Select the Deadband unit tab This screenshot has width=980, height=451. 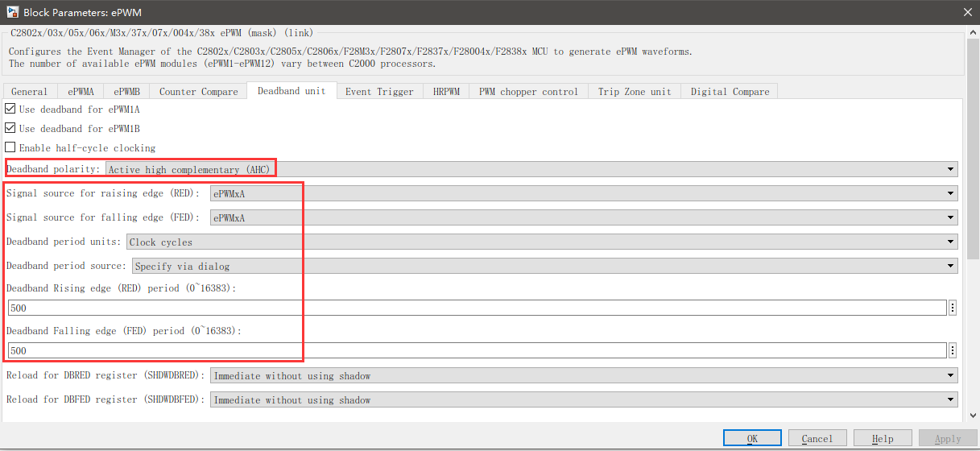(292, 91)
